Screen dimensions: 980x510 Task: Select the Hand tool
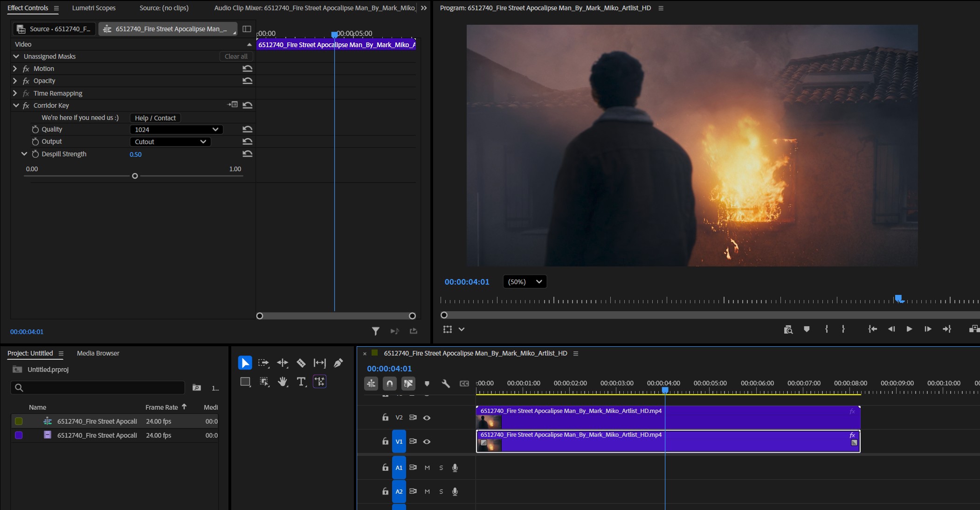coord(283,382)
